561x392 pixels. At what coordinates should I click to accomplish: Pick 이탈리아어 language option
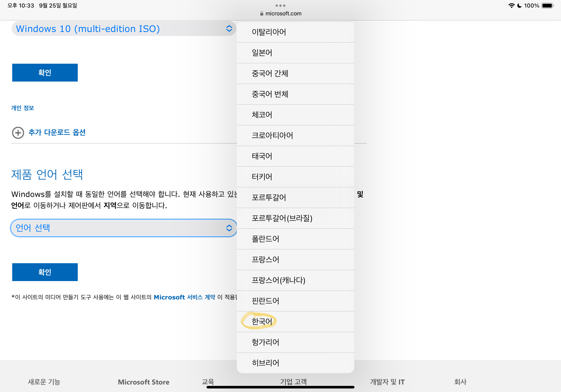269,32
